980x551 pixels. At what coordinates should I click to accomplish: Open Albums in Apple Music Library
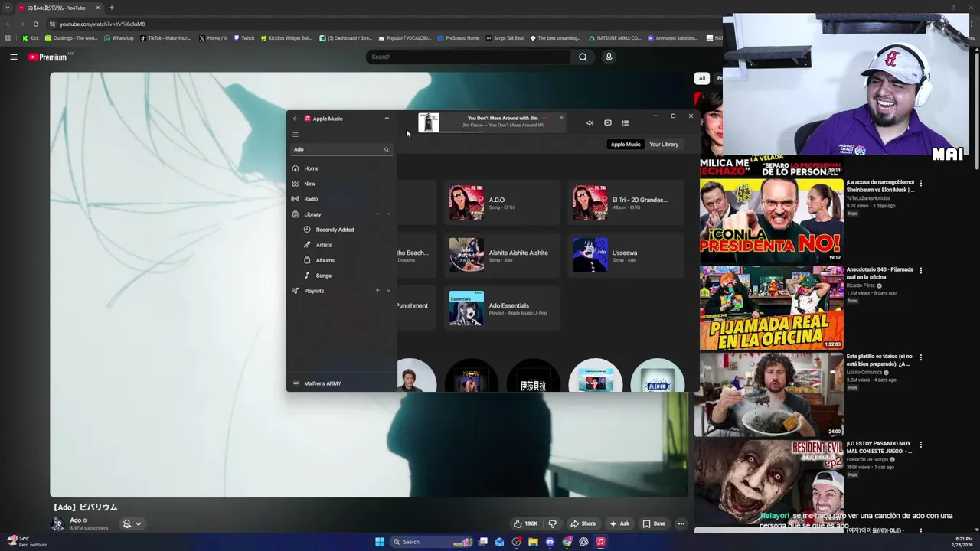pyautogui.click(x=341, y=260)
